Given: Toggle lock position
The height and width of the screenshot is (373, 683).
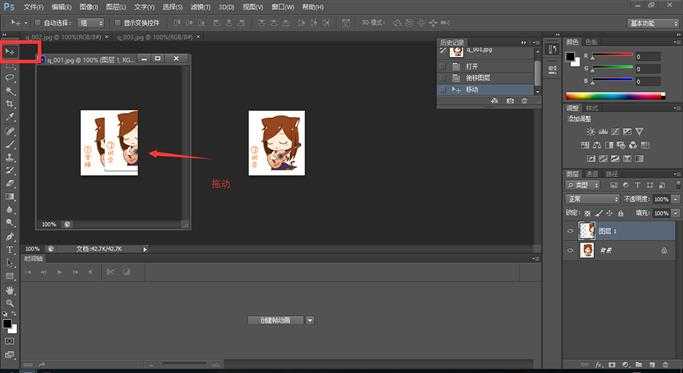Looking at the screenshot, I should point(609,213).
